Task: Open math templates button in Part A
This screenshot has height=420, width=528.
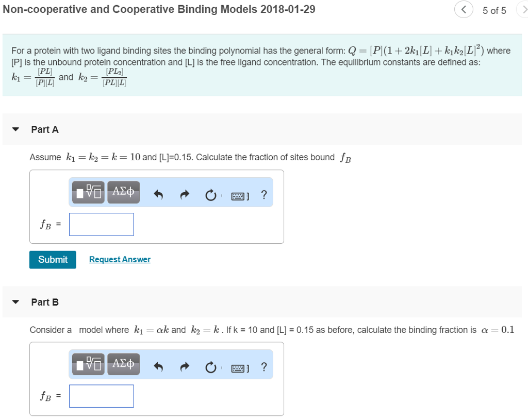Action: [89, 193]
